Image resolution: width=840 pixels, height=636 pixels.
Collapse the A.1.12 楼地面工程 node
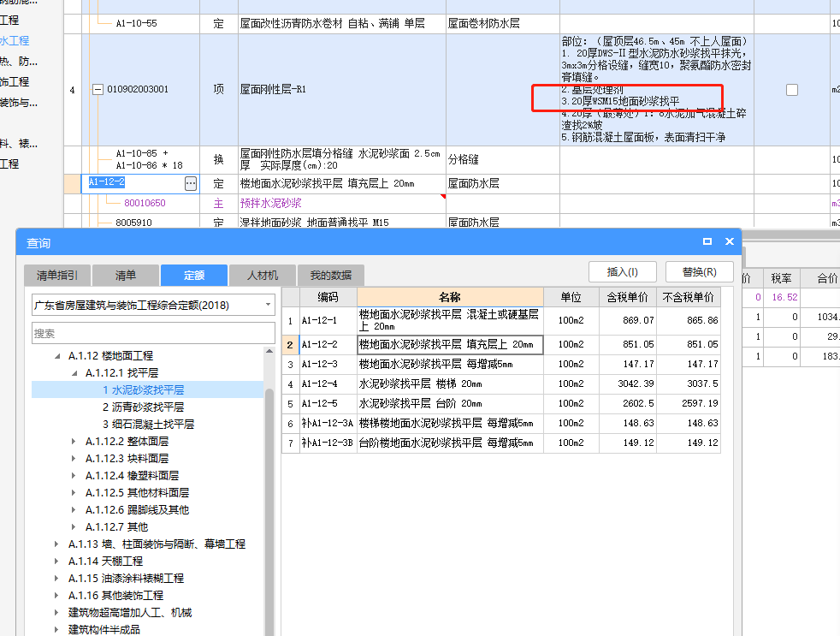click(x=57, y=356)
